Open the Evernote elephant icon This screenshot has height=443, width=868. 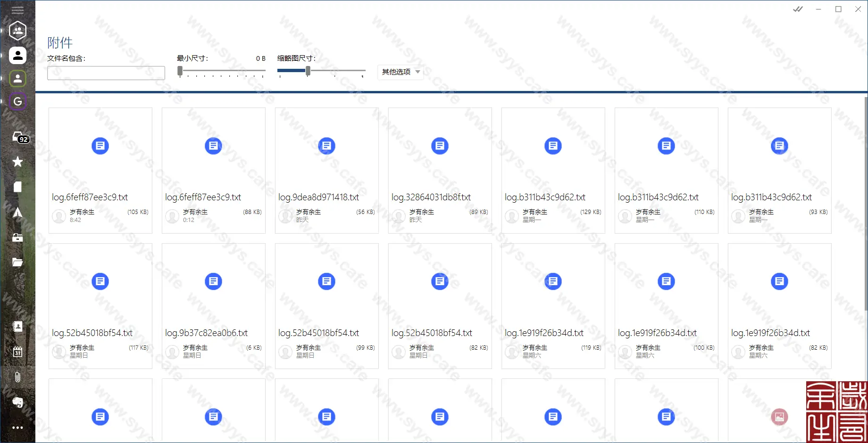(x=17, y=402)
